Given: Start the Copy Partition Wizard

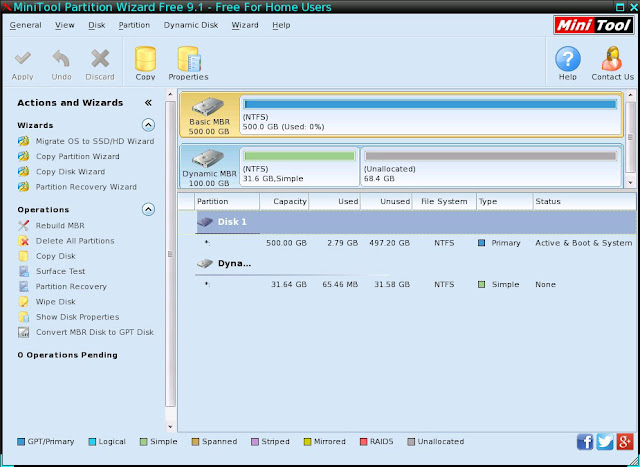Looking at the screenshot, I should pos(78,156).
